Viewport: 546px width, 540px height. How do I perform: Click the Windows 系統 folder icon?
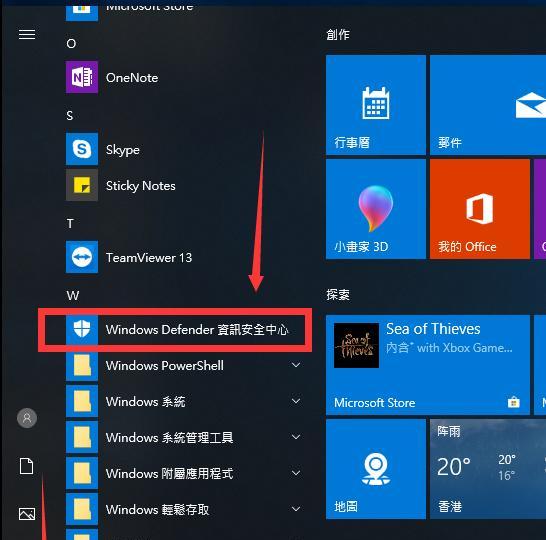[82, 401]
